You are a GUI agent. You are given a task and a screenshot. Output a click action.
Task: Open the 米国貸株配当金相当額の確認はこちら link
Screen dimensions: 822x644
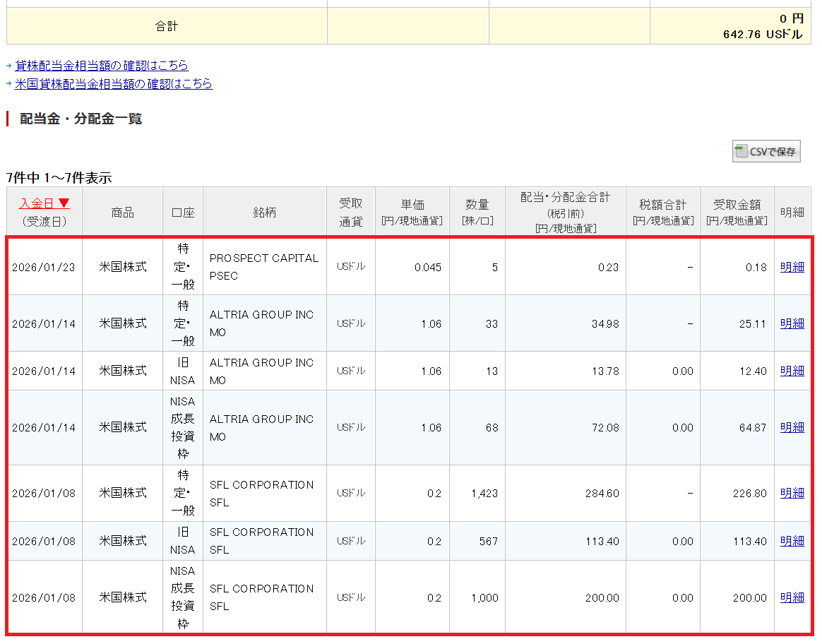point(114,84)
